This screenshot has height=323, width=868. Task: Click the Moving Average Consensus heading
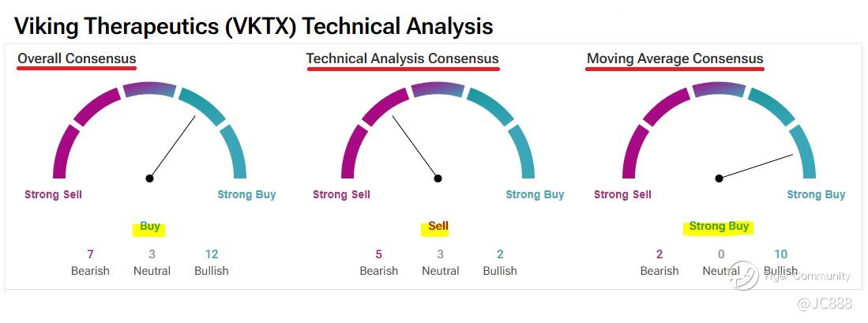(674, 58)
